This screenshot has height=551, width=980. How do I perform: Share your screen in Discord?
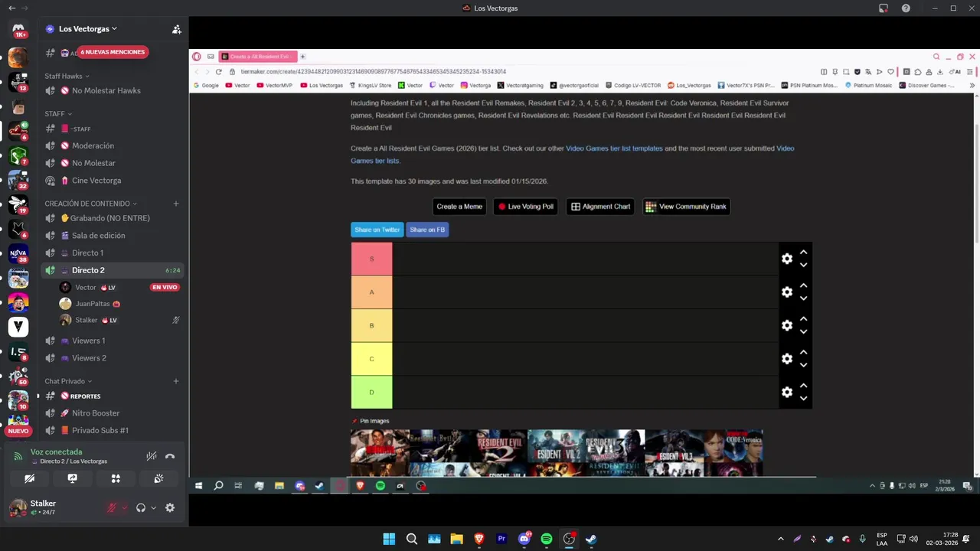72,478
